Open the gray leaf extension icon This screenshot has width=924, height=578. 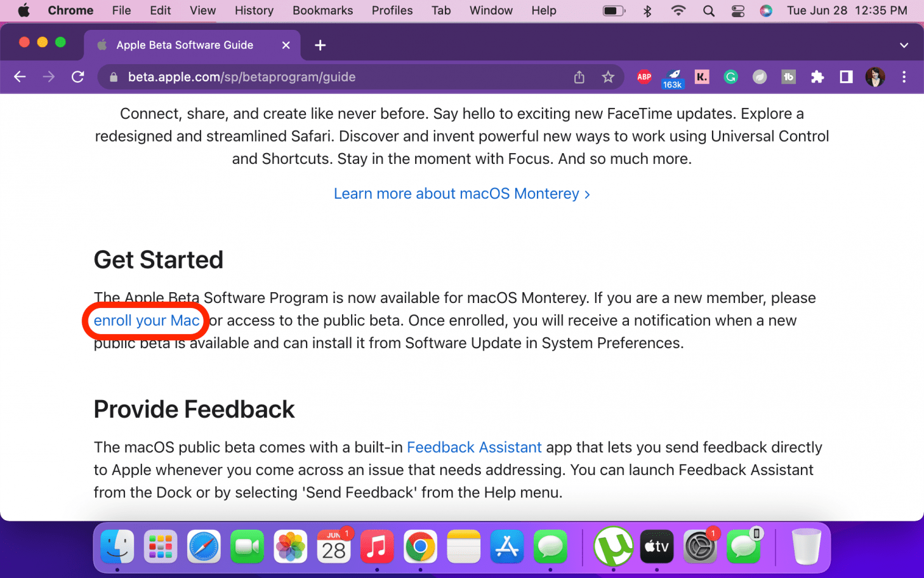(x=760, y=77)
